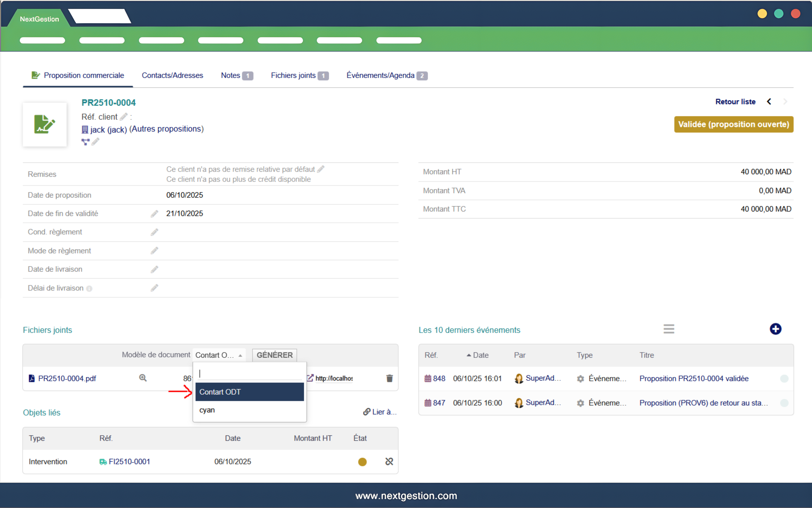Click the Délai de livraison info icon
The height and width of the screenshot is (508, 812).
pos(89,289)
